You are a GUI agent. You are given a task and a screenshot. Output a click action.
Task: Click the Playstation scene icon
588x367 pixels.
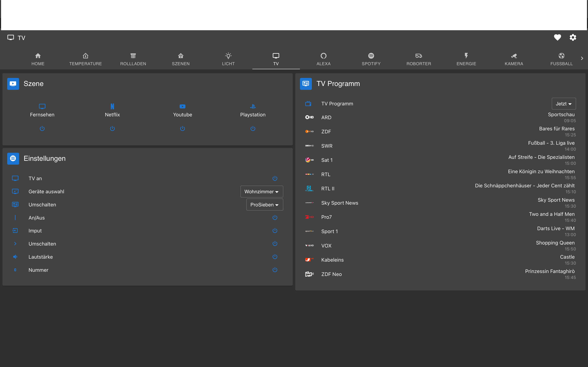click(x=253, y=106)
